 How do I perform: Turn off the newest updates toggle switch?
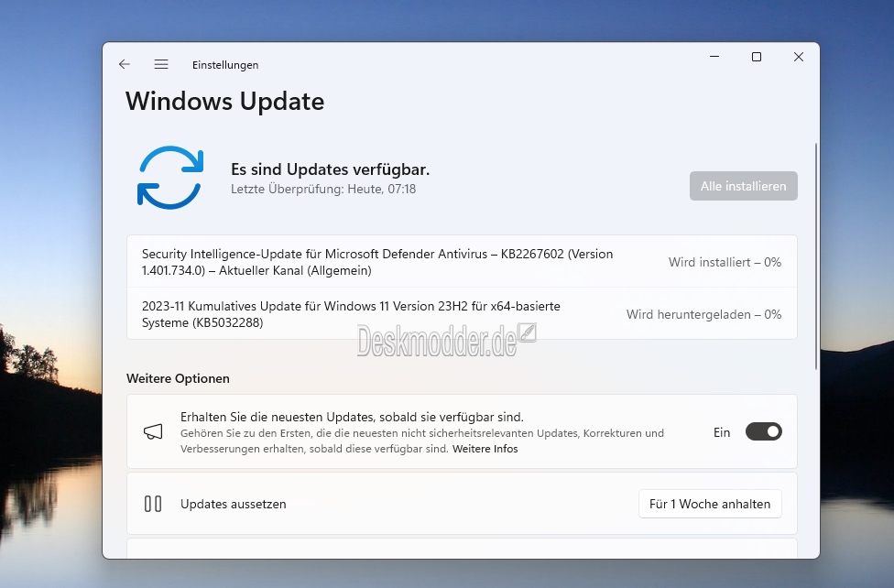point(763,431)
